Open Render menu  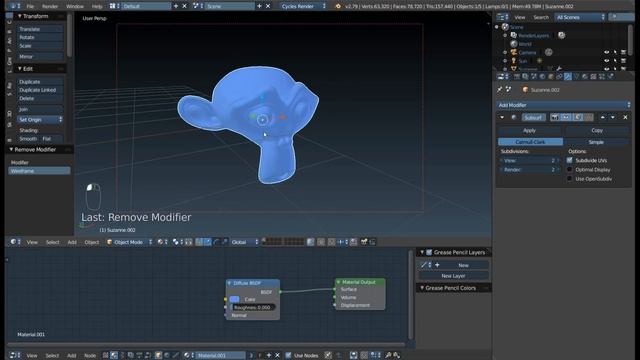click(x=50, y=6)
